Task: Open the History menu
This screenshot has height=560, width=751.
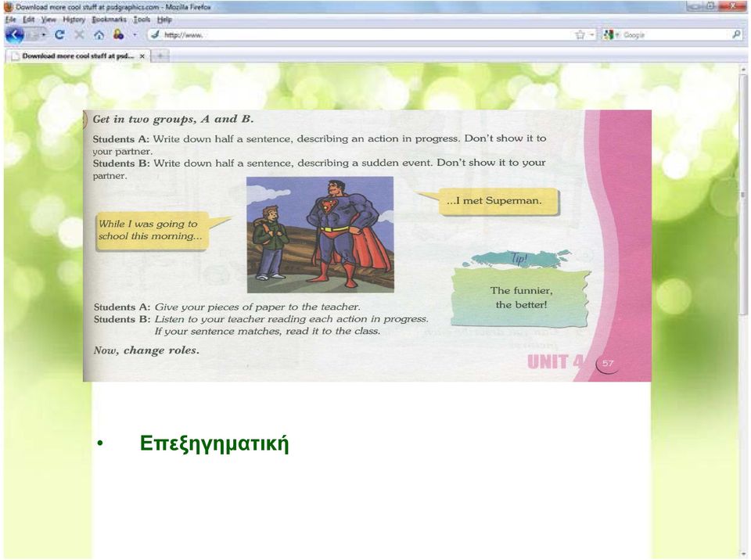Action: pyautogui.click(x=74, y=20)
